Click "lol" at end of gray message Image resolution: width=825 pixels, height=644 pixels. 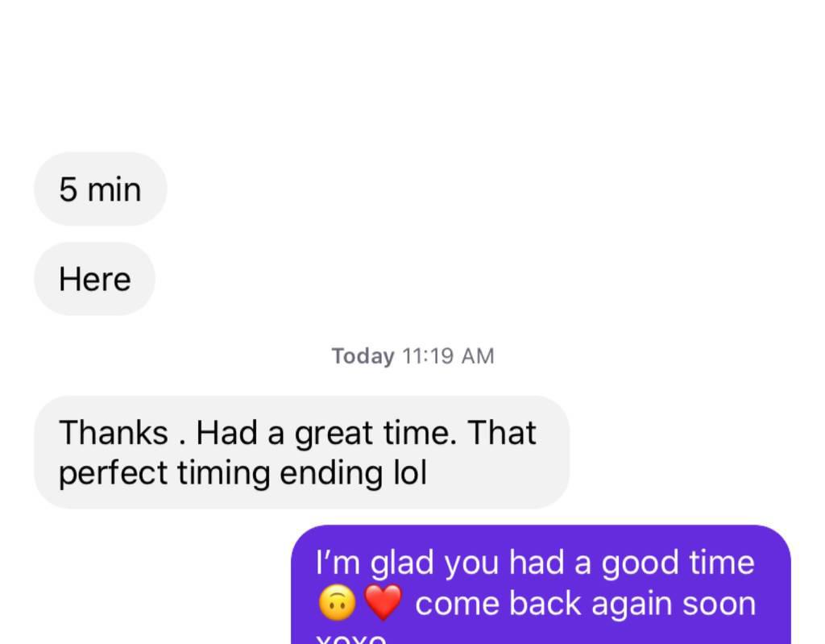[x=410, y=473]
